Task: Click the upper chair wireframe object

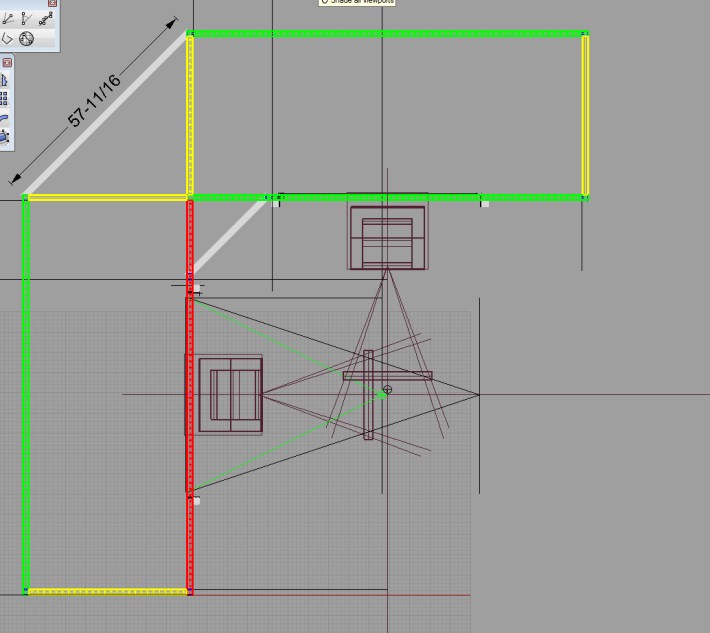Action: tap(387, 237)
